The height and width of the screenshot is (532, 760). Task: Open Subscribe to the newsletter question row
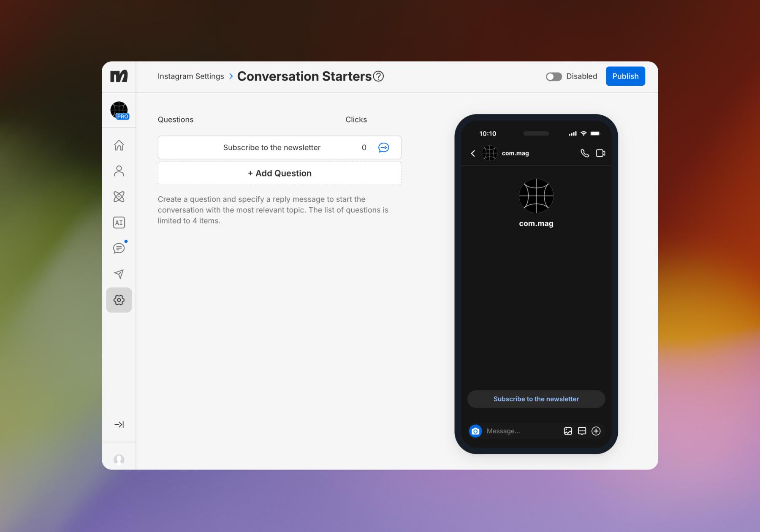coord(280,147)
